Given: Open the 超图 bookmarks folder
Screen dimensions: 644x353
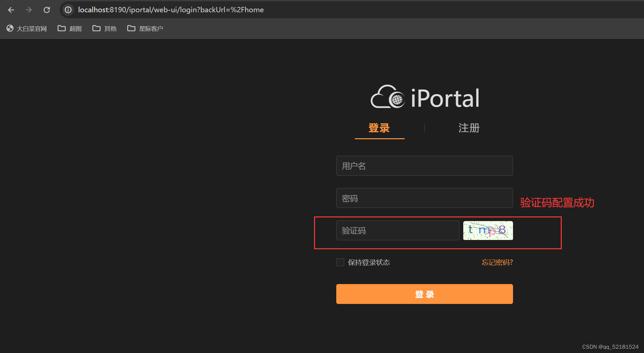Looking at the screenshot, I should coord(70,29).
